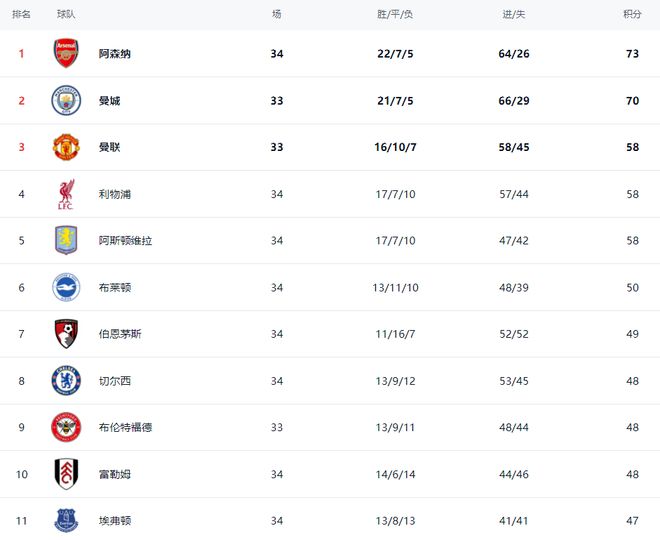Viewport: 660px width, 540px height.
Task: Click the Brentford club crest
Action: (66, 427)
